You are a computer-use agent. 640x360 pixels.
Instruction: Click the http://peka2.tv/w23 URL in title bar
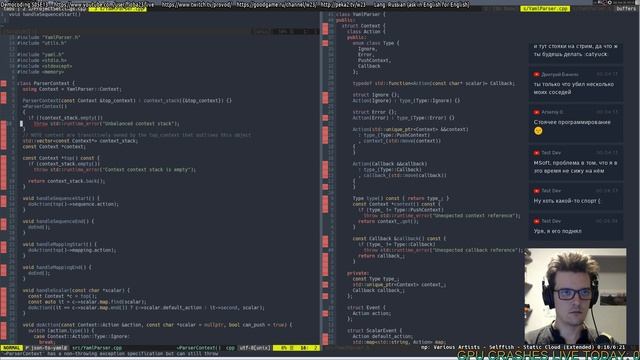(343, 4)
